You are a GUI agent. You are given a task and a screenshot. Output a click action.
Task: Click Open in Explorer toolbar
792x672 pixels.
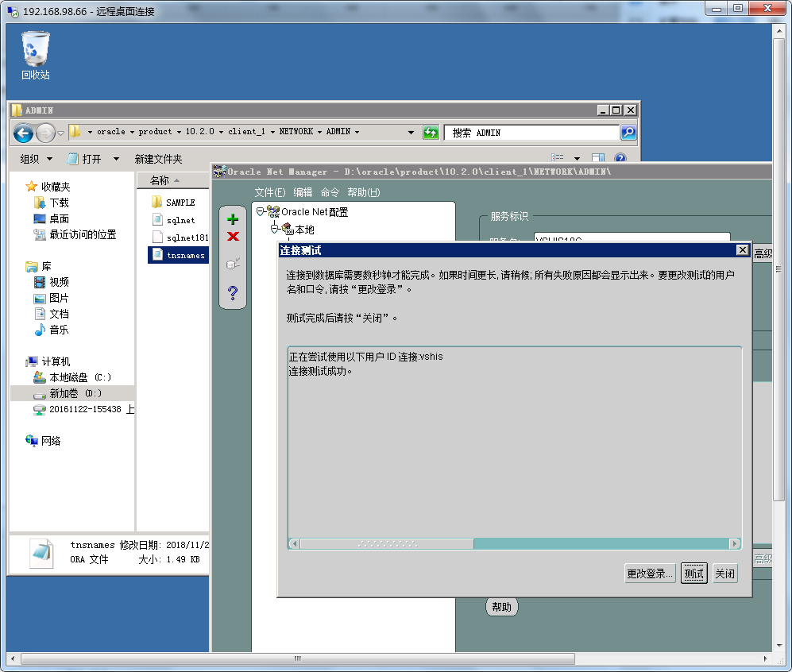click(x=85, y=159)
